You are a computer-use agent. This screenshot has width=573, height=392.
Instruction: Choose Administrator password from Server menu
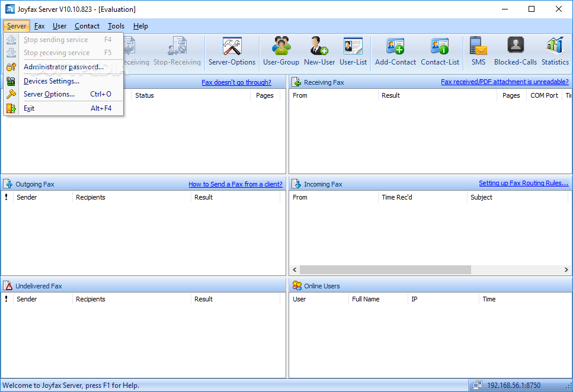pyautogui.click(x=63, y=67)
